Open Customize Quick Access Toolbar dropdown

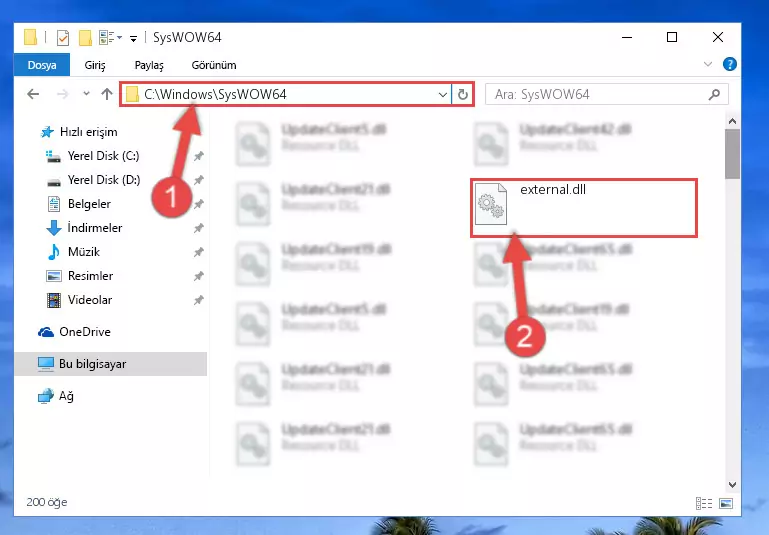133,39
